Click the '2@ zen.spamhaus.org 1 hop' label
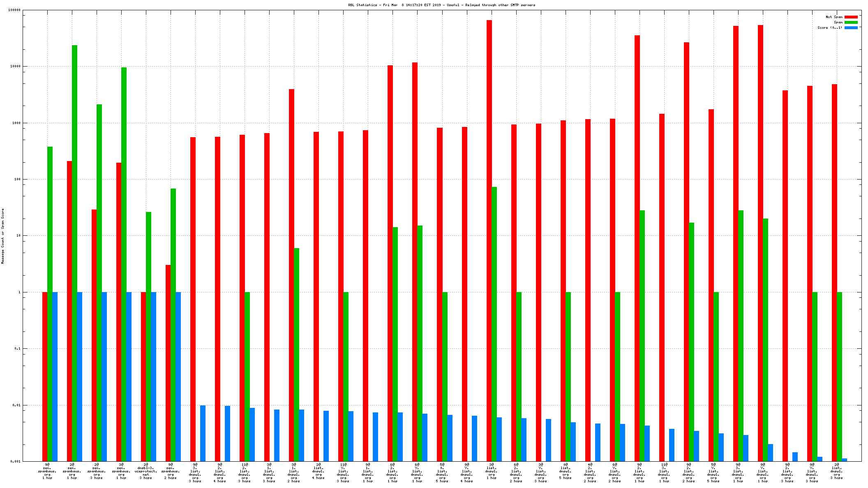 coord(72,471)
